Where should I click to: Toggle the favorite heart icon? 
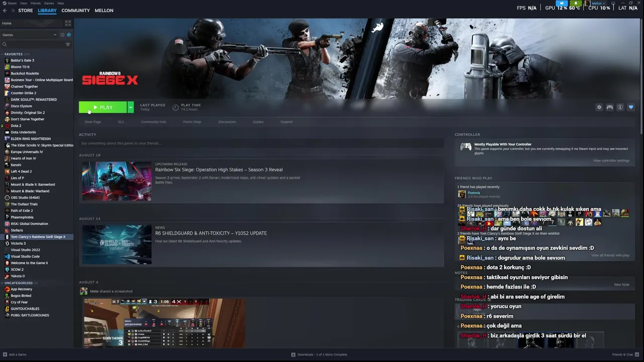[x=631, y=107]
